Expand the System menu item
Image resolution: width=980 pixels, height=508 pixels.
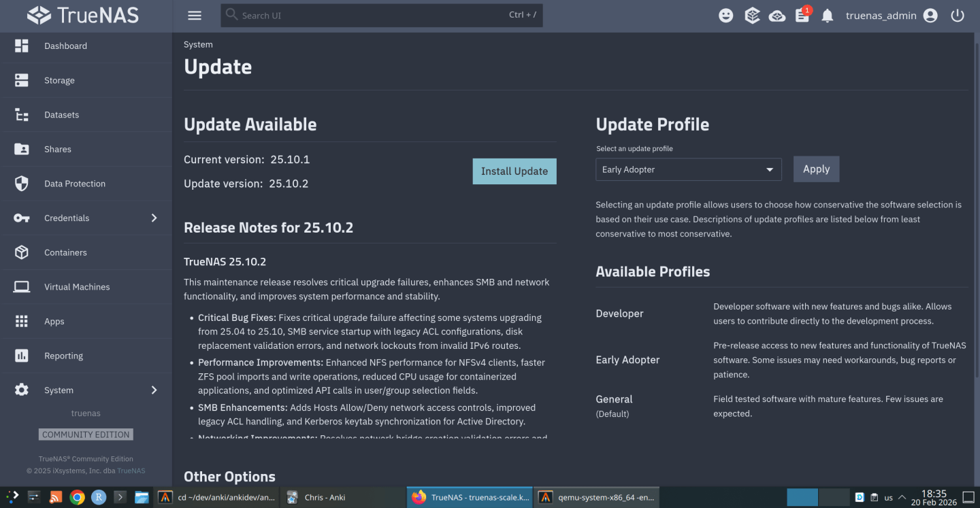(x=59, y=390)
